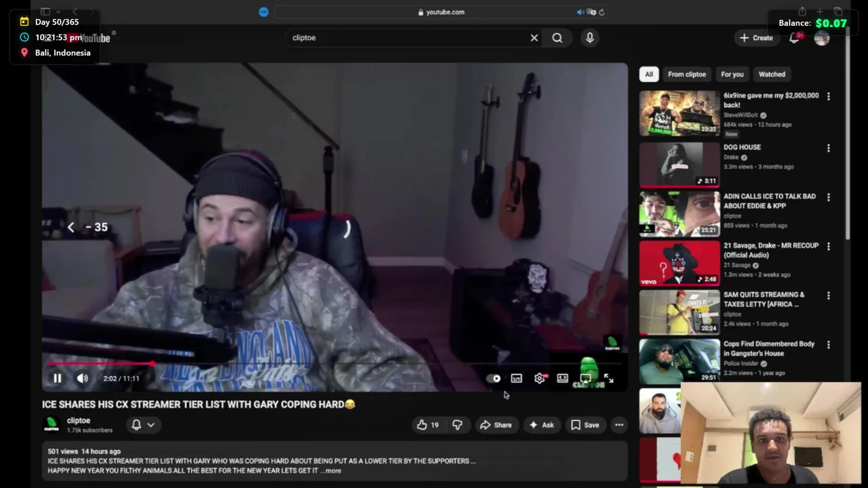Screen dimensions: 868x488
Task: Select the 'Watched' filter chip
Action: 772,75
